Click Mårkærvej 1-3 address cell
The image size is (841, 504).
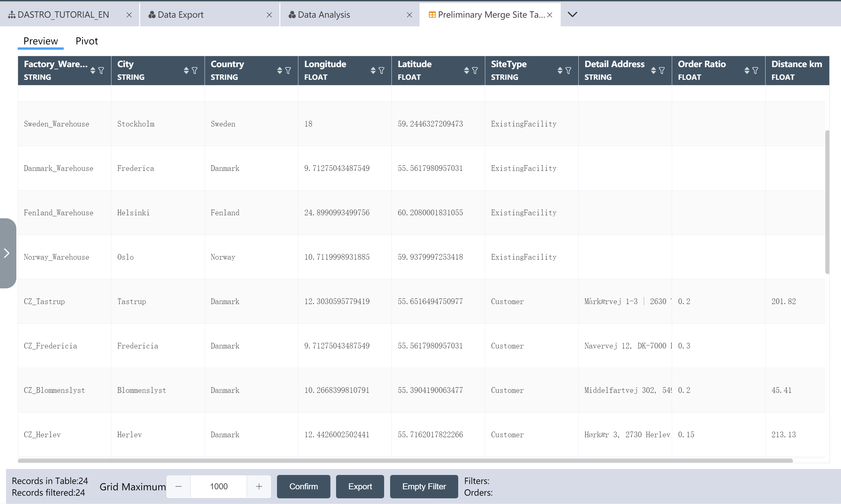(625, 302)
